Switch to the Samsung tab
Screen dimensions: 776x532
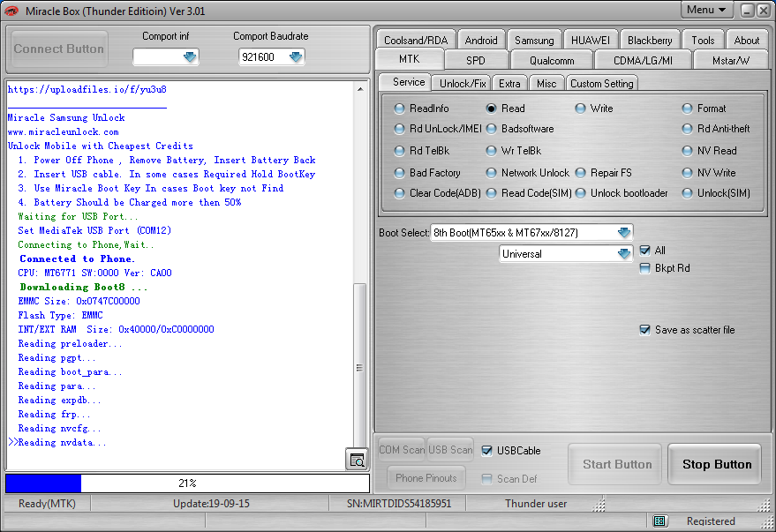(534, 40)
